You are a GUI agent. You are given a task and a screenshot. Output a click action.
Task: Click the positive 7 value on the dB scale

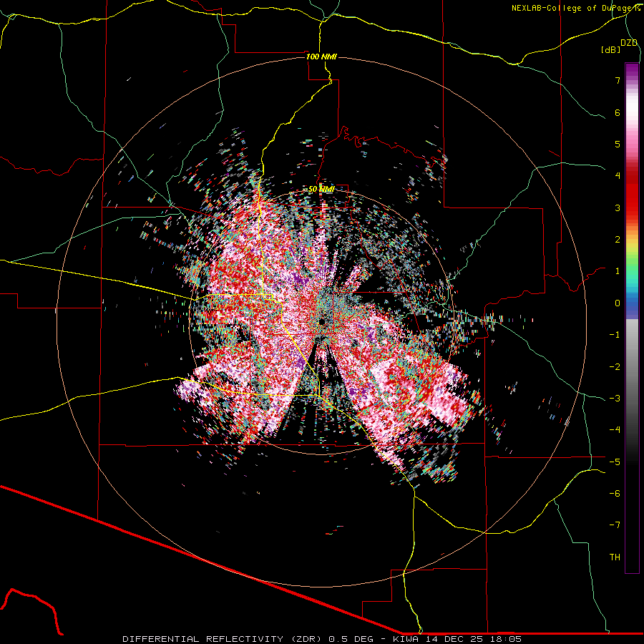click(x=618, y=80)
